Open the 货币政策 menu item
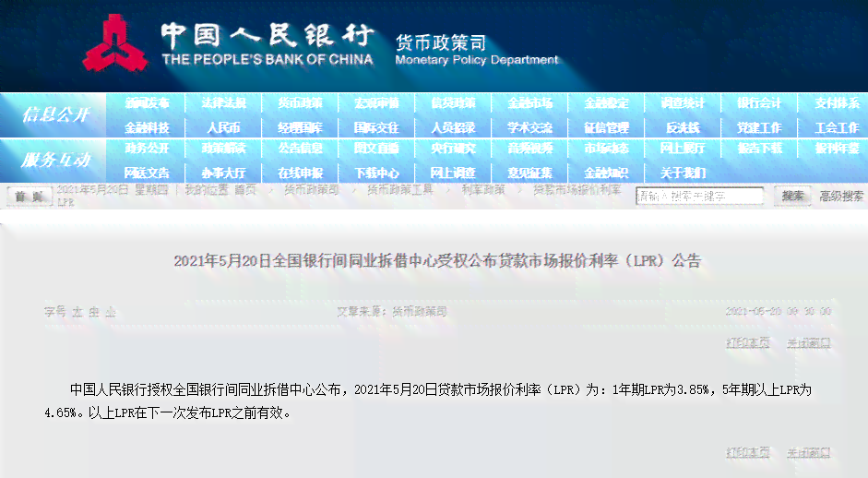This screenshot has height=478, width=868. (300, 103)
